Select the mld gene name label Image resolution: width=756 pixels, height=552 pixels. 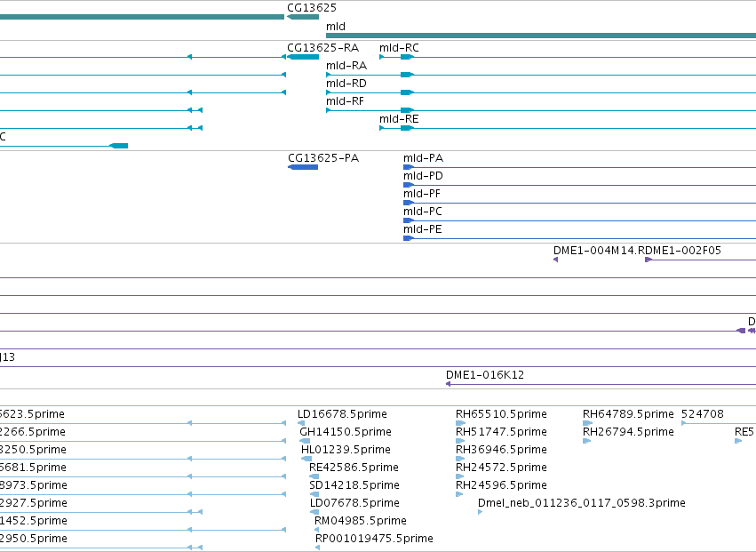coord(336,27)
